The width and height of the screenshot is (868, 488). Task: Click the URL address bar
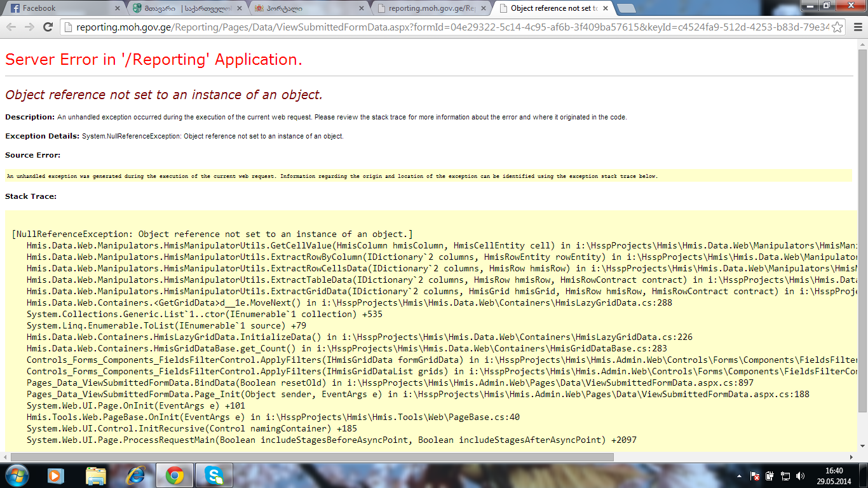tap(445, 27)
